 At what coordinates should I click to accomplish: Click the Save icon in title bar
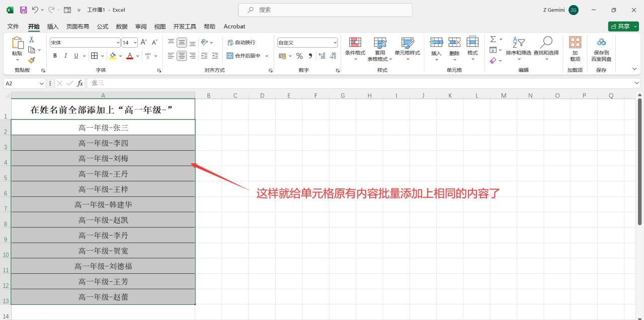click(23, 10)
